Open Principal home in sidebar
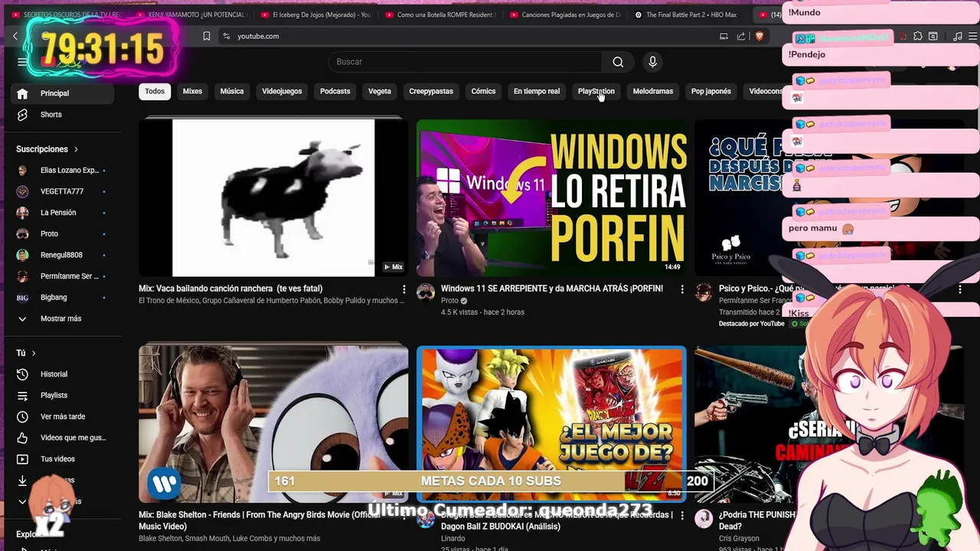This screenshot has height=551, width=980. [x=64, y=93]
